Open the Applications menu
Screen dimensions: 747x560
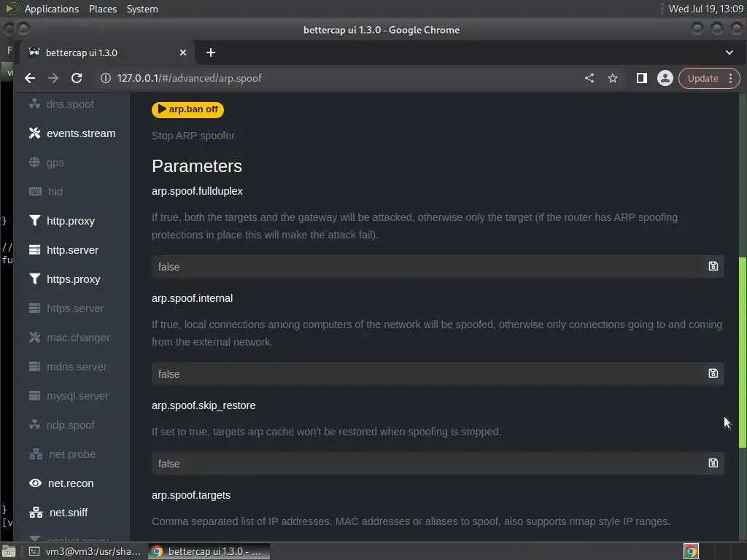click(x=52, y=9)
